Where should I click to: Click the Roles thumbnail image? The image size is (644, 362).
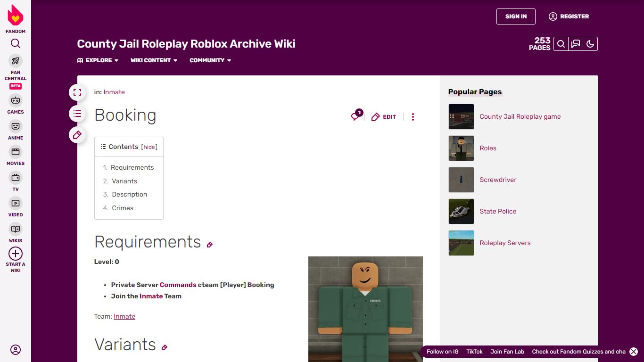tap(461, 148)
